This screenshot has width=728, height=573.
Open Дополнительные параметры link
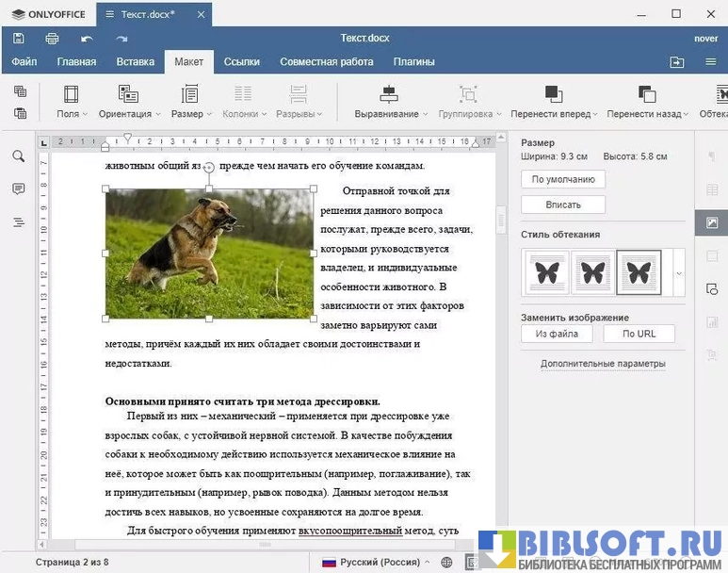tap(603, 364)
